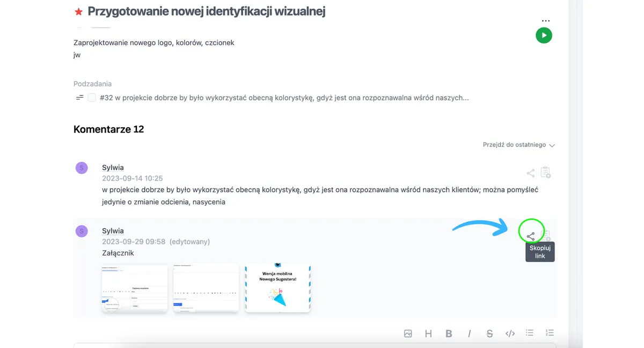Toggle strikethrough in comment editor
644x348 pixels.
point(489,334)
